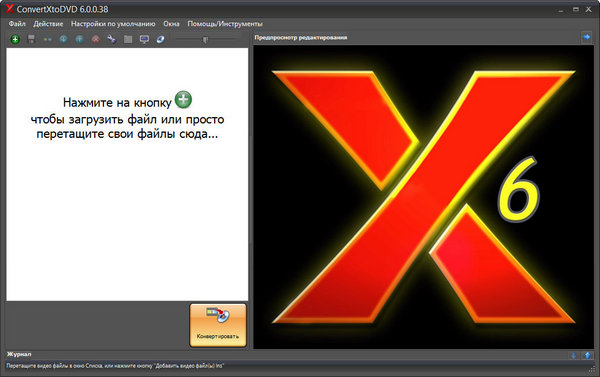Adjust the toolbar slider handle
The width and height of the screenshot is (600, 377).
click(x=205, y=40)
